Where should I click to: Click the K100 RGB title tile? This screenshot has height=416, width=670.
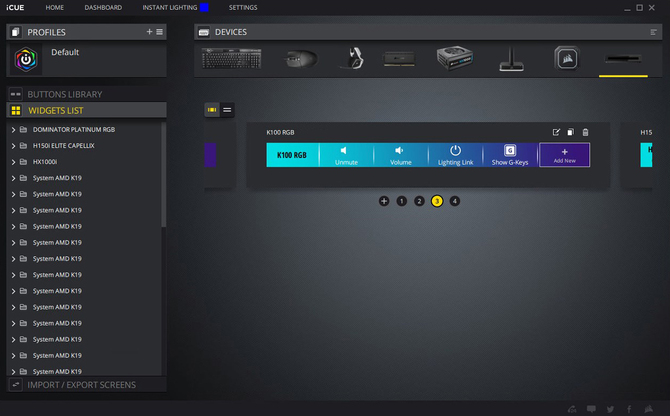tap(292, 155)
